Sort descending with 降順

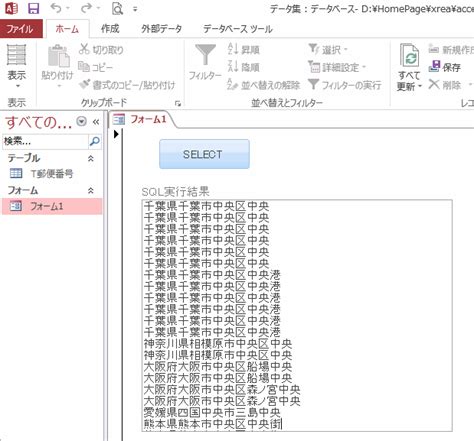[243, 67]
